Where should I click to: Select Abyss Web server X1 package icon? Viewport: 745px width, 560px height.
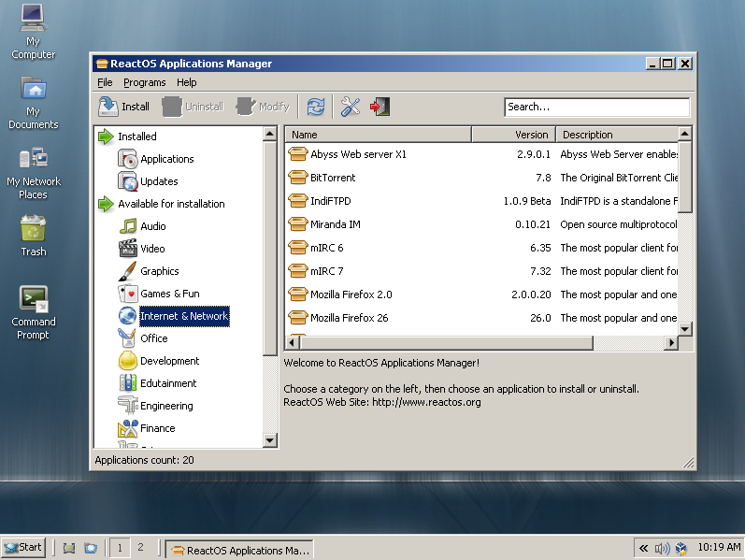pyautogui.click(x=298, y=154)
